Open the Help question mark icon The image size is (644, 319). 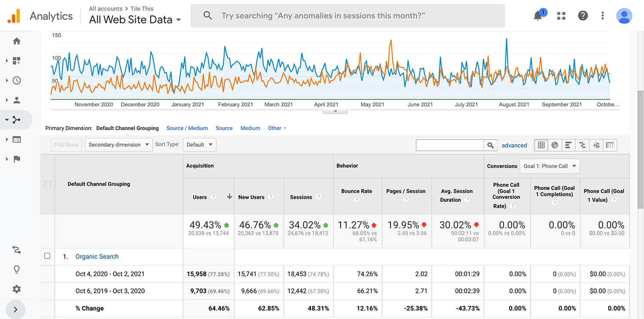coord(583,16)
